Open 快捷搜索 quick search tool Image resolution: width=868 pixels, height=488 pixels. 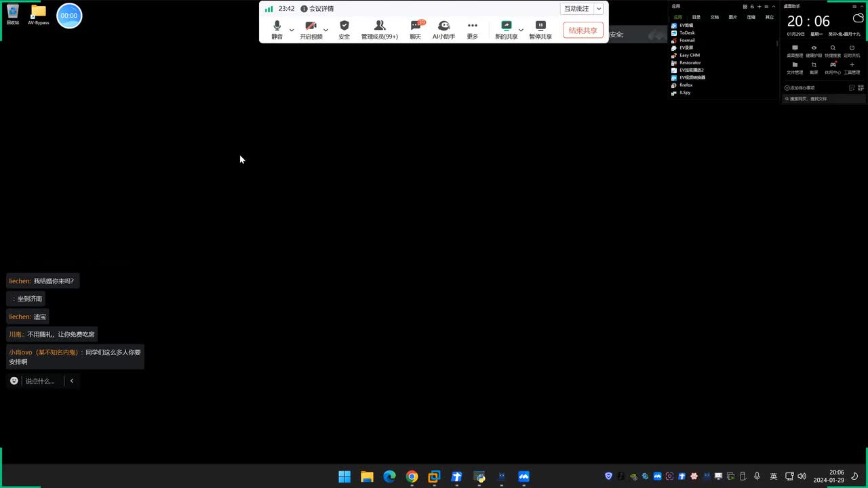click(833, 51)
